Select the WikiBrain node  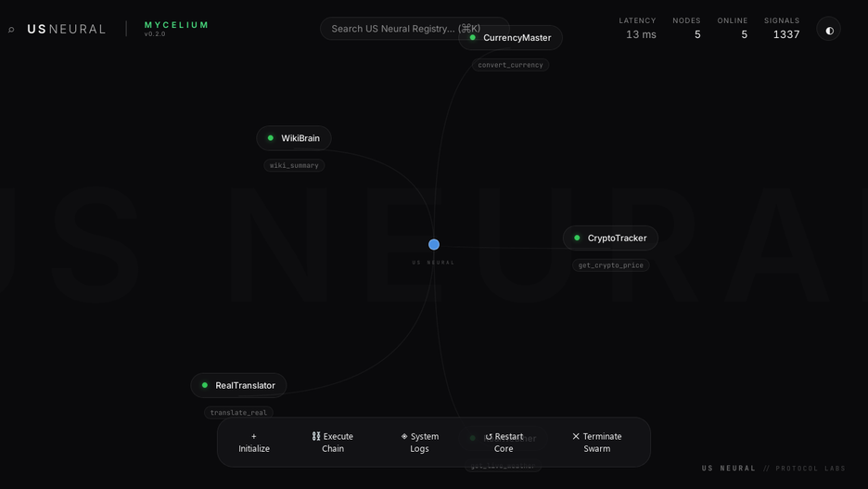(x=294, y=138)
